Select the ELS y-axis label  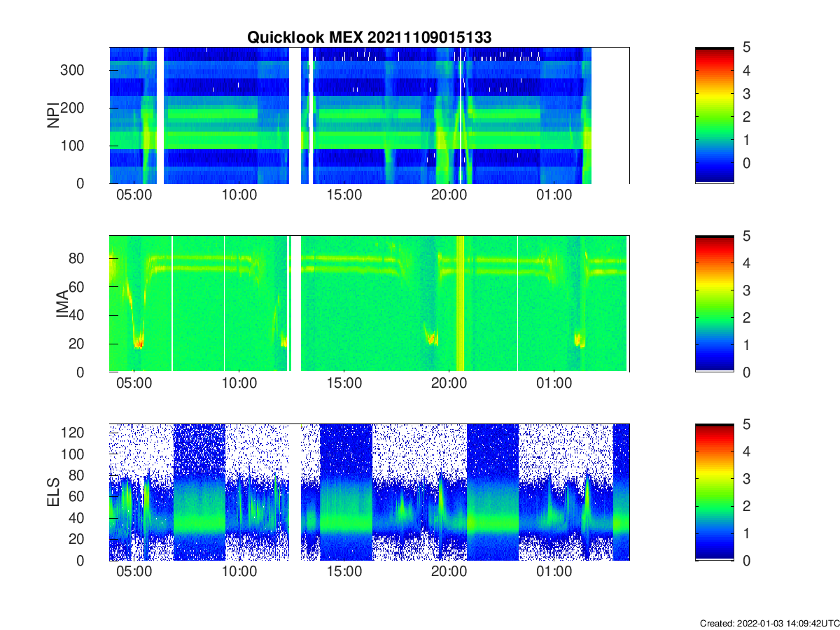point(52,492)
